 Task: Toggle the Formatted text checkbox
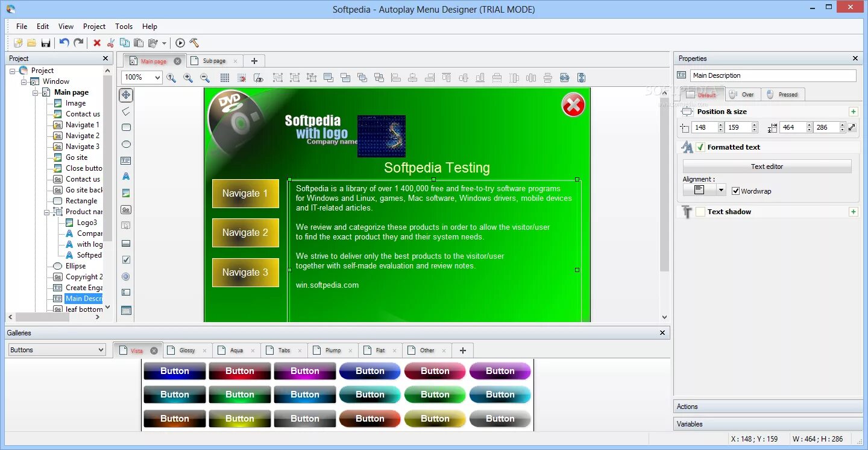(x=700, y=147)
